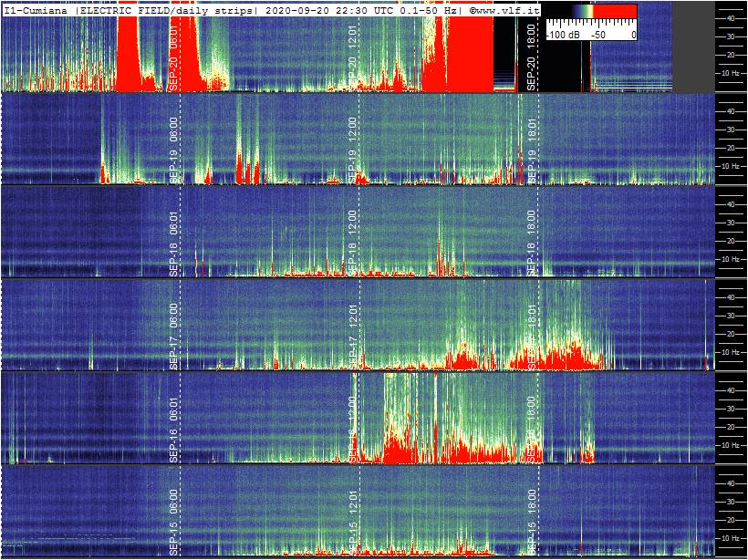Select the SEP-19 06:00 time marker
The image size is (748, 560).
[174, 150]
